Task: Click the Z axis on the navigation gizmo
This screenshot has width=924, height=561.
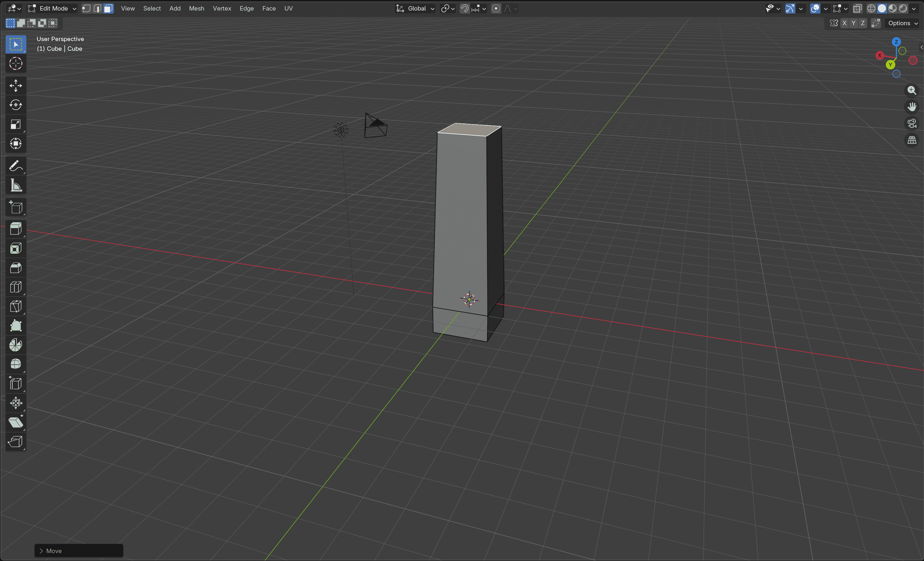Action: click(x=896, y=42)
